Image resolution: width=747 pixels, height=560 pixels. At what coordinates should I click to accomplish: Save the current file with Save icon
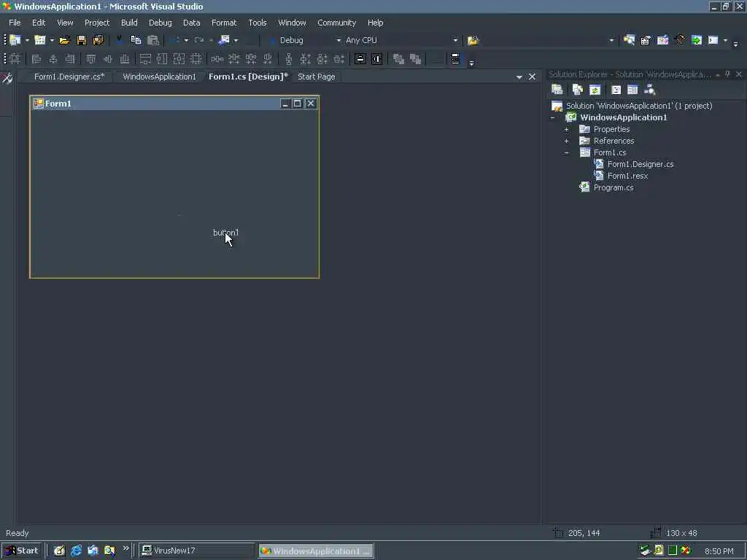82,41
